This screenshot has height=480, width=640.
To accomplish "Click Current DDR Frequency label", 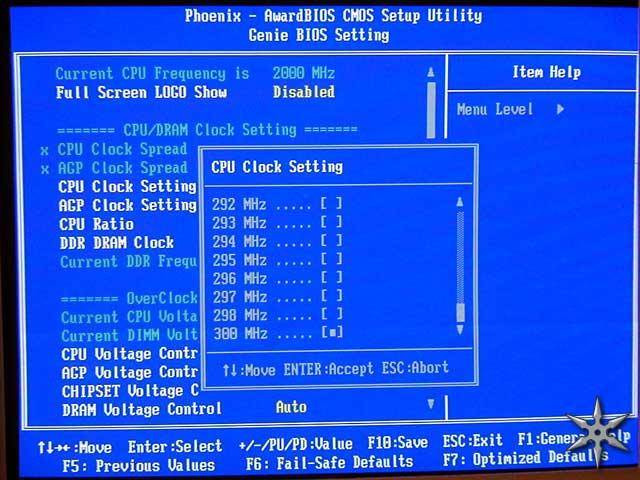I will 129,262.
